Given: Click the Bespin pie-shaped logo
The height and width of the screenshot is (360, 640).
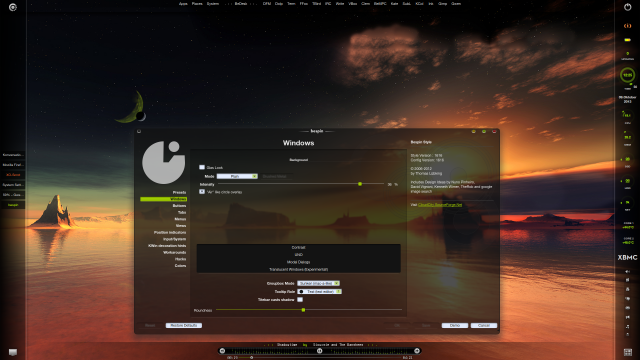Looking at the screenshot, I should tap(164, 162).
